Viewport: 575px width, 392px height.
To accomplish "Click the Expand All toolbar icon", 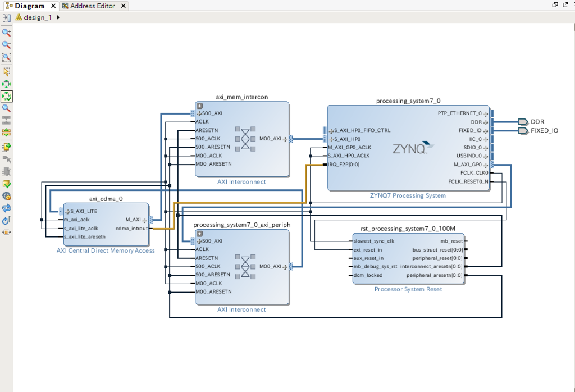I will pyautogui.click(x=7, y=133).
